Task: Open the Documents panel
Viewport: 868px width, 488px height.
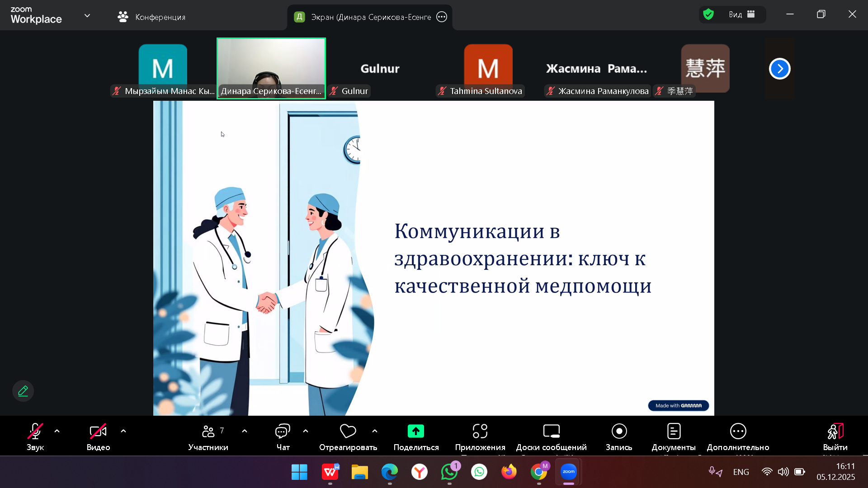Action: 673,432
